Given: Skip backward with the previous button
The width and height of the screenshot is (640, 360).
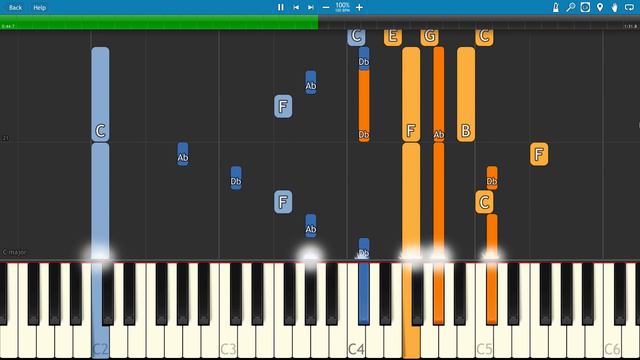Looking at the screenshot, I should [x=296, y=7].
